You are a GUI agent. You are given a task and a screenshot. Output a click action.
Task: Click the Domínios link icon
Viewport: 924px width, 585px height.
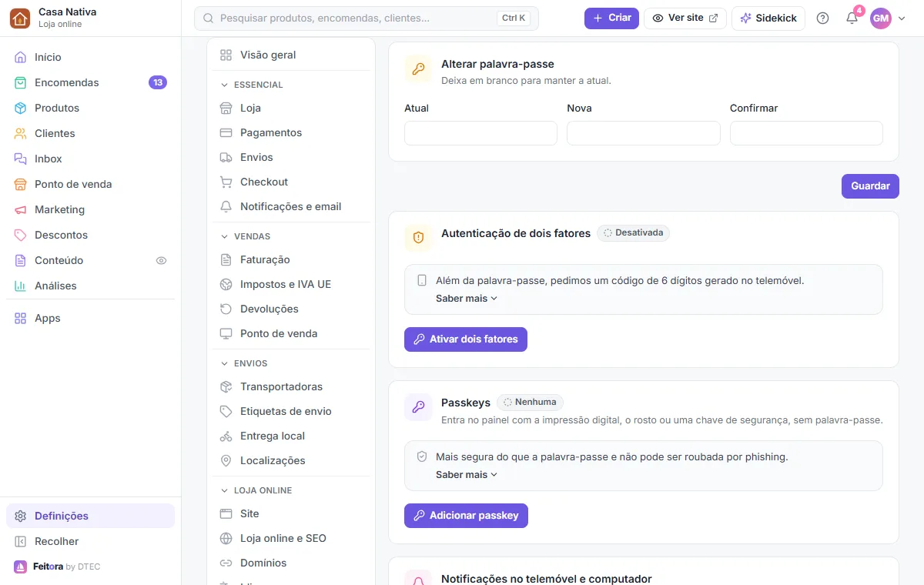[226, 563]
